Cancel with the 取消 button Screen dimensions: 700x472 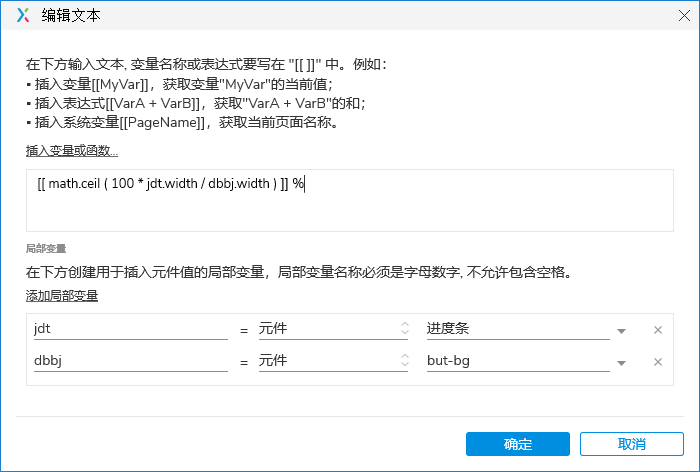coord(632,444)
